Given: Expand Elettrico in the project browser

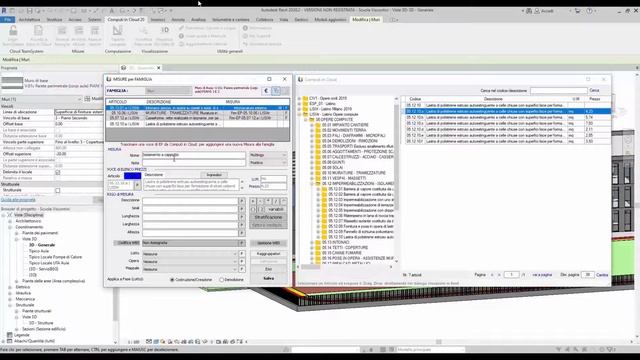Looking at the screenshot, I should 10,287.
